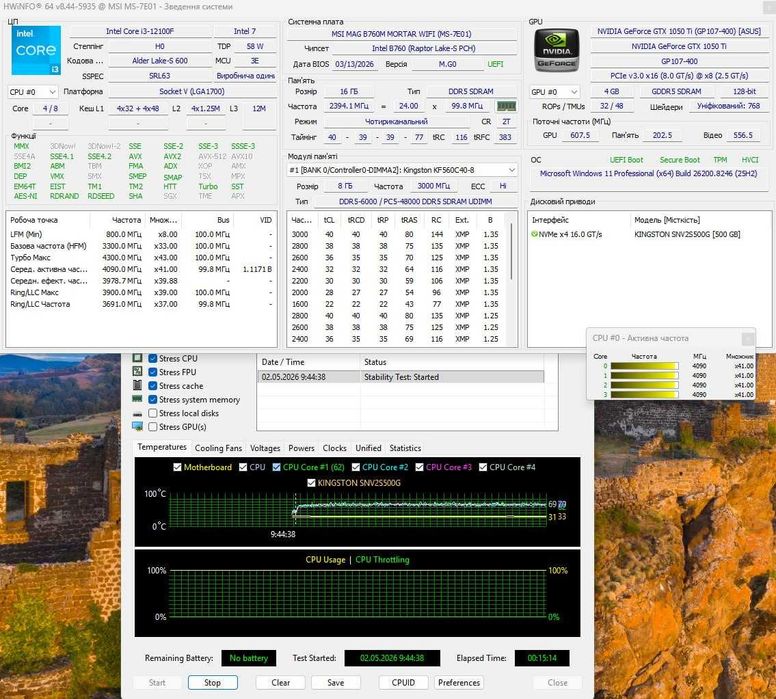Open Preferences of the stability test

click(459, 682)
